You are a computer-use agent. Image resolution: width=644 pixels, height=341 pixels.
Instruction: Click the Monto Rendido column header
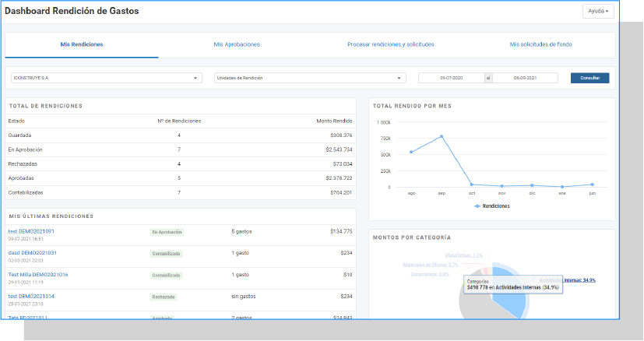pyautogui.click(x=334, y=121)
